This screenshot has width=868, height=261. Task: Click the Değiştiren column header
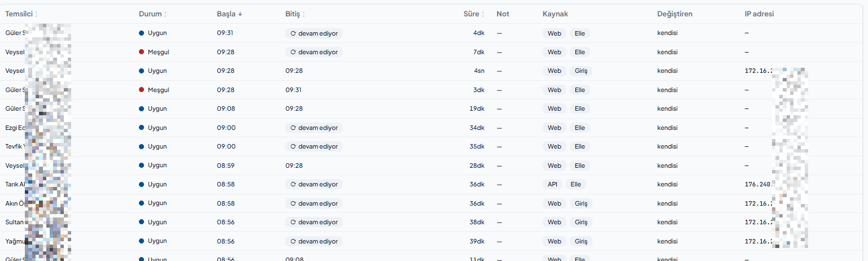[675, 14]
